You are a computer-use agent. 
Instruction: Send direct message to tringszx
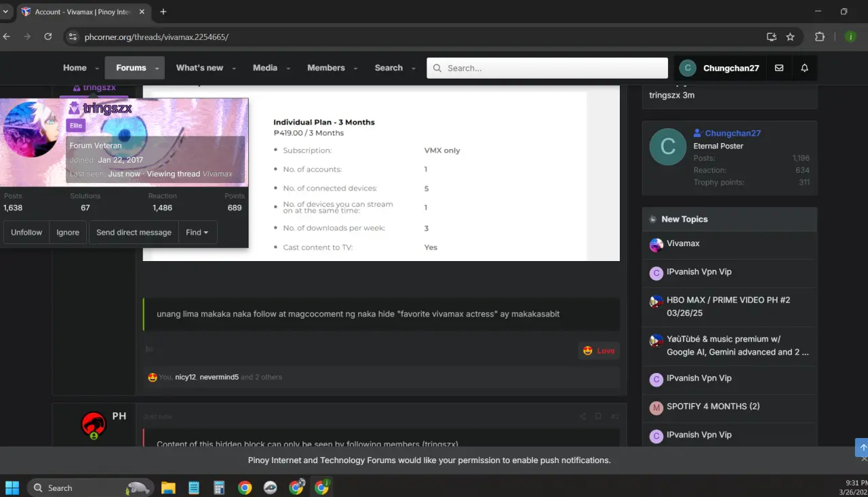tap(134, 232)
